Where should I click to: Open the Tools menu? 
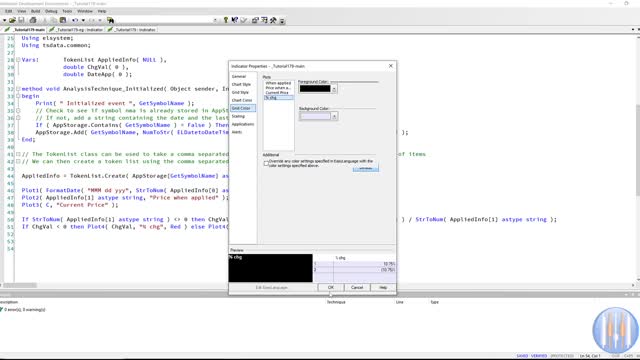[x=67, y=11]
